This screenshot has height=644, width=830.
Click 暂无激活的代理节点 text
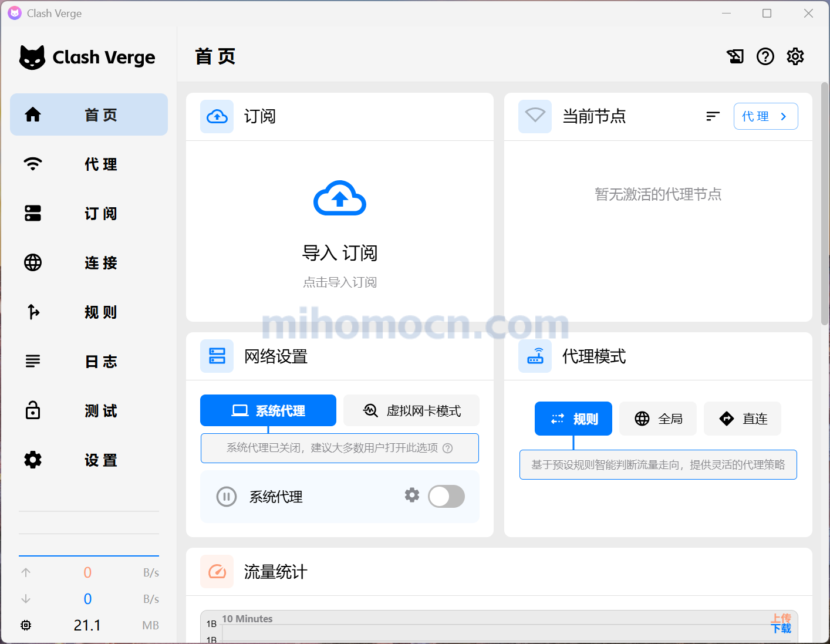click(658, 194)
